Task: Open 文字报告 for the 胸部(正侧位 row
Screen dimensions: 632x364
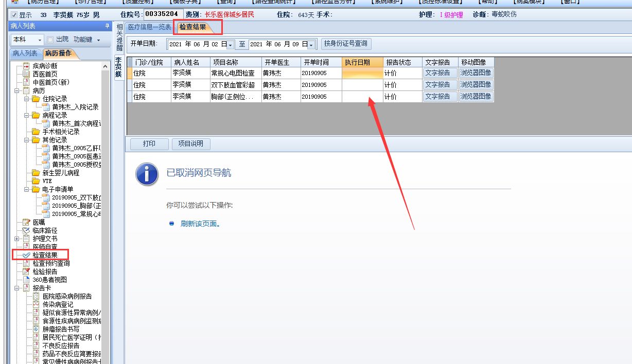Action: tap(440, 97)
